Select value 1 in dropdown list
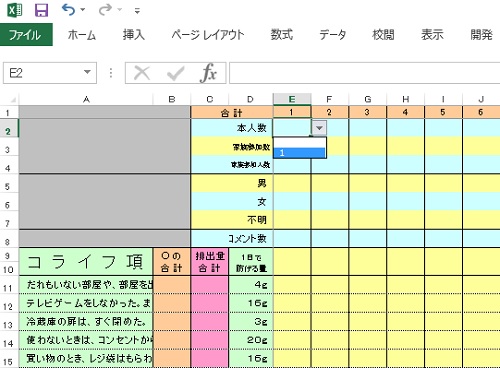500x368 pixels. (299, 153)
